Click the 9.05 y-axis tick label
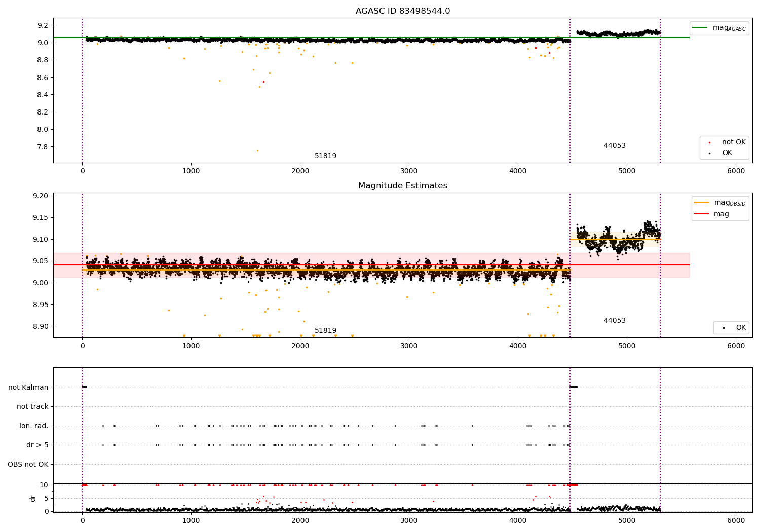 (x=41, y=261)
